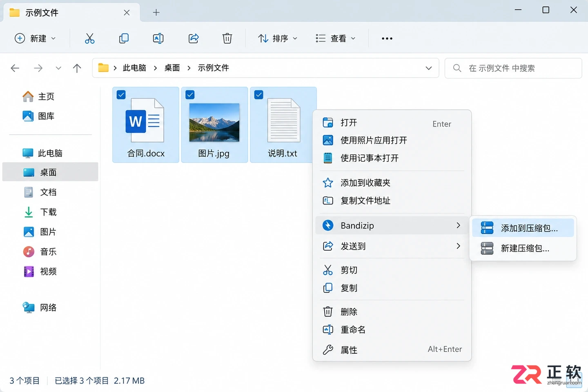Click 添加到压缩包... in Bandizip submenu

523,228
